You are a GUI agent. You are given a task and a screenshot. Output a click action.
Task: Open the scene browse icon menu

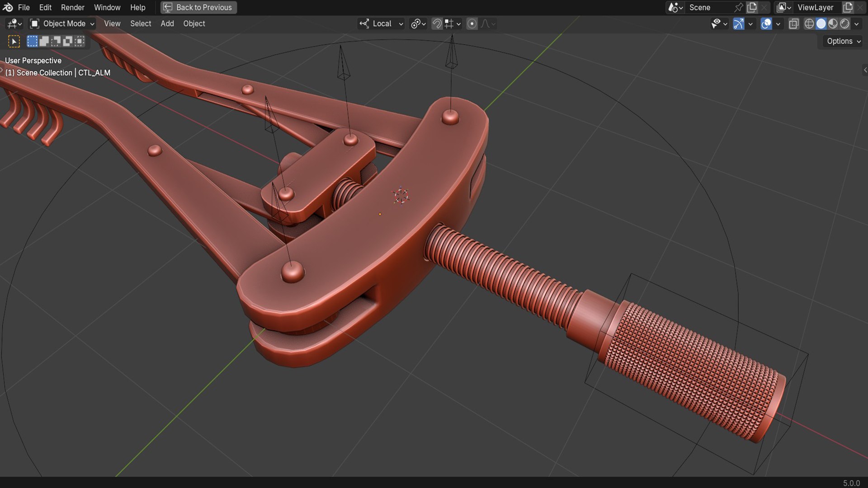click(675, 7)
